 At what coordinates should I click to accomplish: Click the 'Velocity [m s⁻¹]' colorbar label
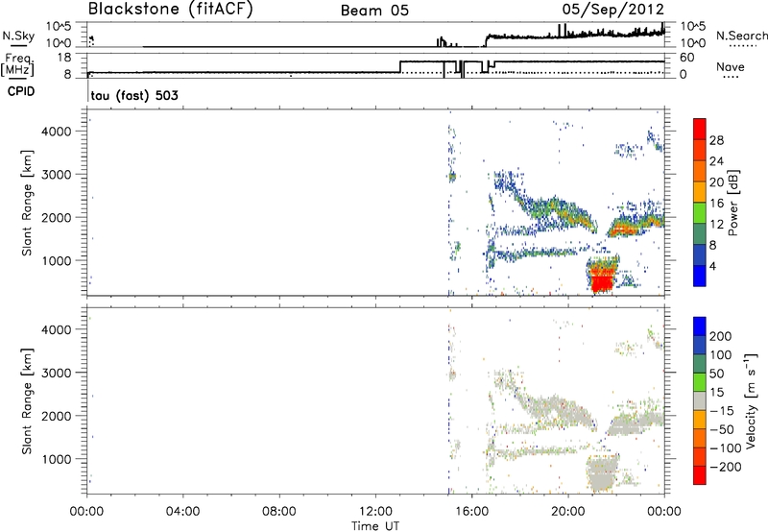click(751, 400)
